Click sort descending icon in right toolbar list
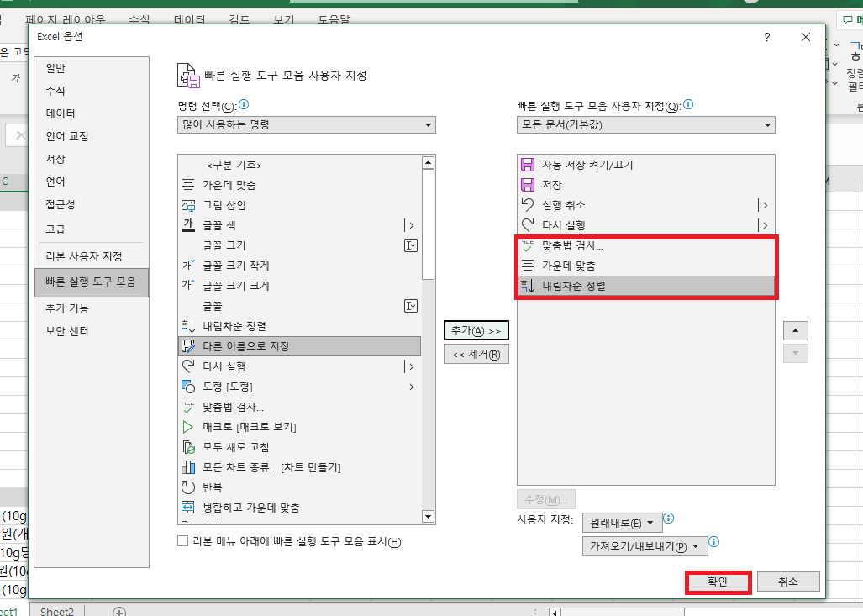The height and width of the screenshot is (616, 863). tap(527, 286)
